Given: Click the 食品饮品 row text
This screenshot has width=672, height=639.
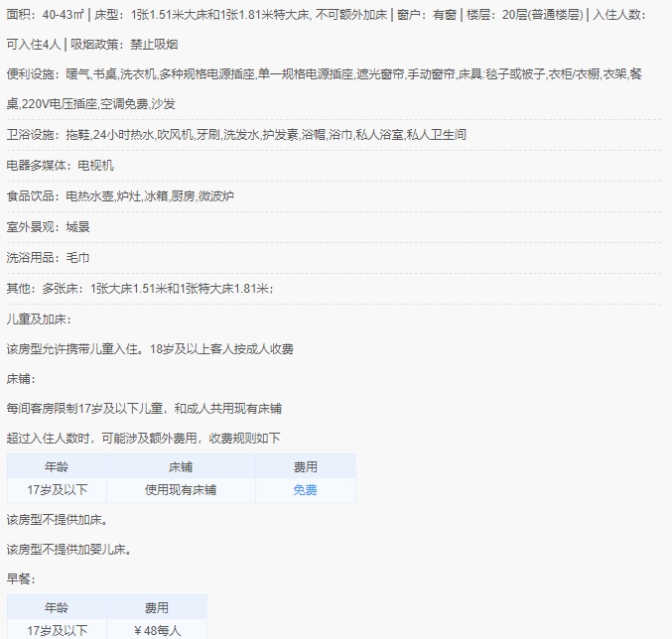Looking at the screenshot, I should 120,196.
